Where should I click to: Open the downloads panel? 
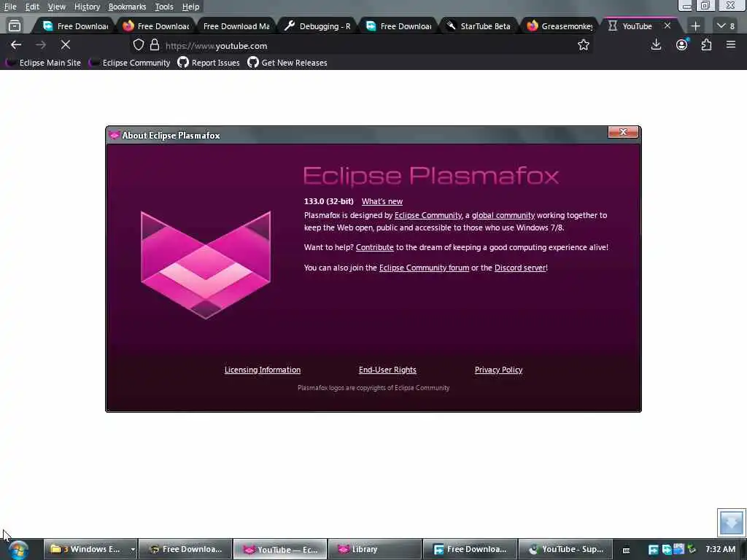pos(656,44)
